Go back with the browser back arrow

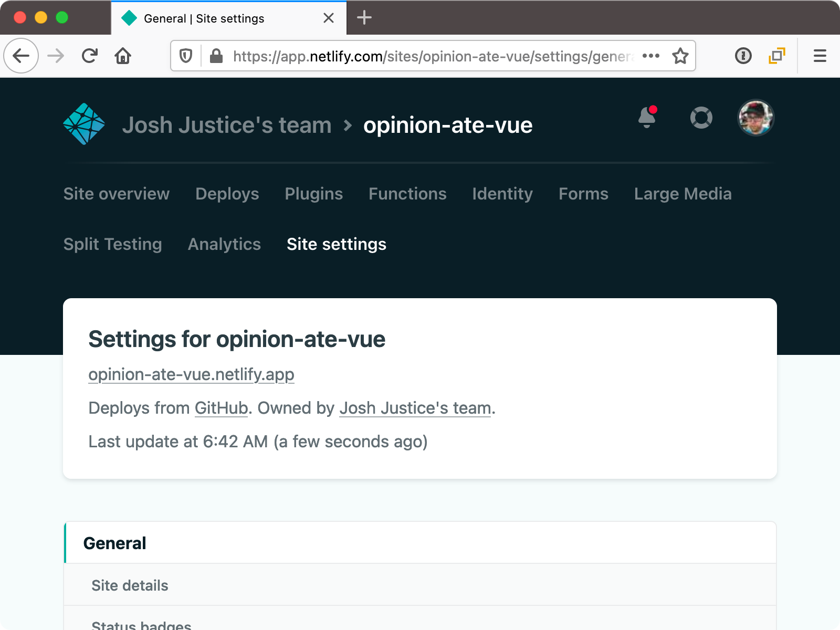21,56
